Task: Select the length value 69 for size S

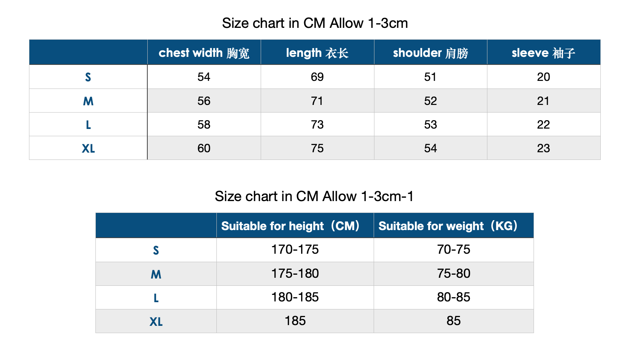Action: pyautogui.click(x=317, y=77)
